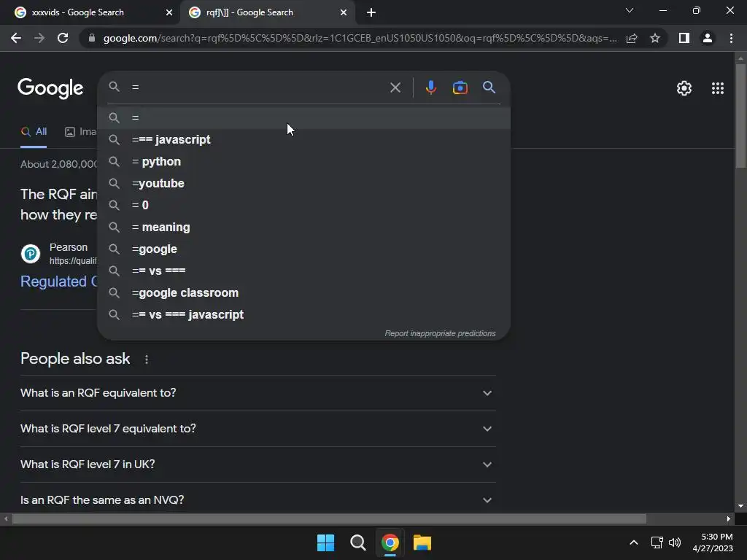Open Google quick settings gear
The height and width of the screenshot is (560, 747).
click(x=684, y=88)
